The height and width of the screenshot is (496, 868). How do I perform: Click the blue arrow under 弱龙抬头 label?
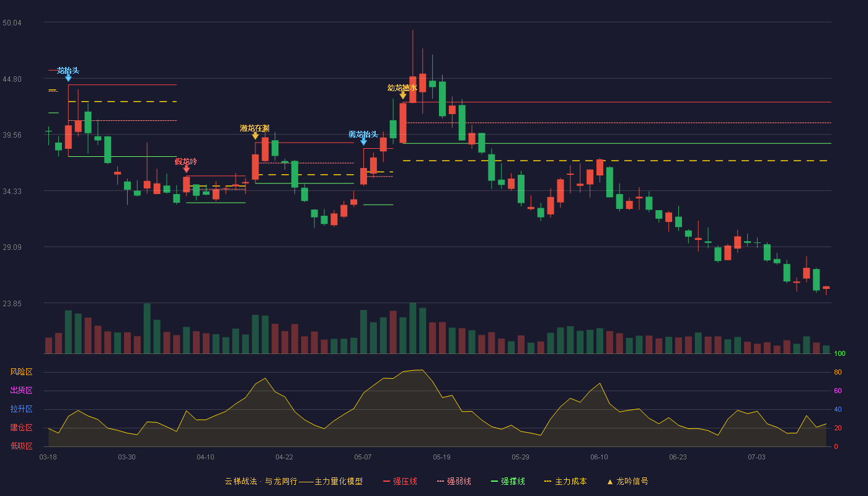[364, 142]
